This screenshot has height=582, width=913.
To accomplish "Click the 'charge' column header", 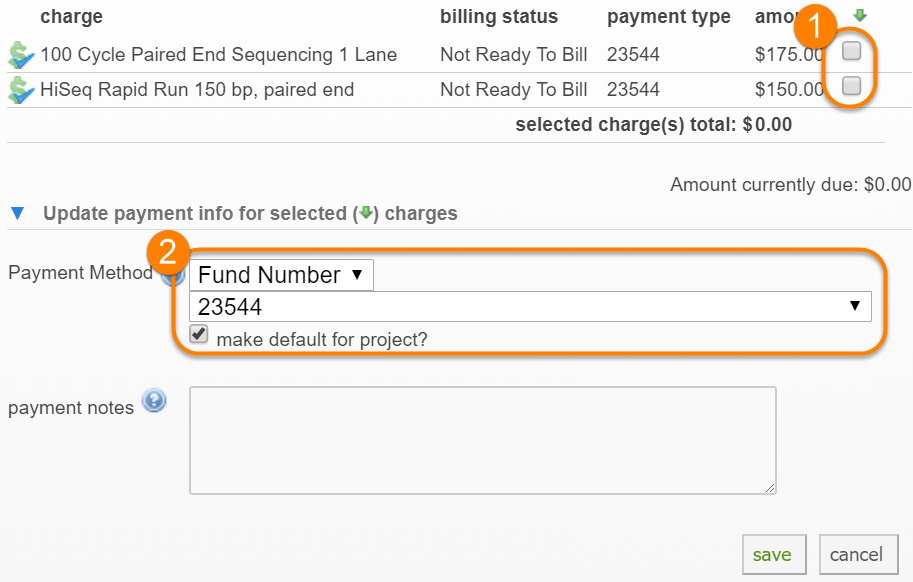I will [71, 17].
